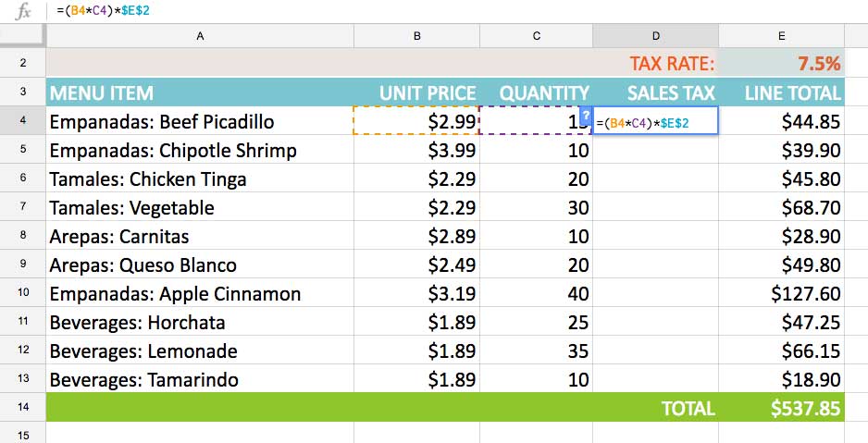Click the $2.99 unit price cell
Image resolution: width=868 pixels, height=443 pixels.
pos(416,120)
